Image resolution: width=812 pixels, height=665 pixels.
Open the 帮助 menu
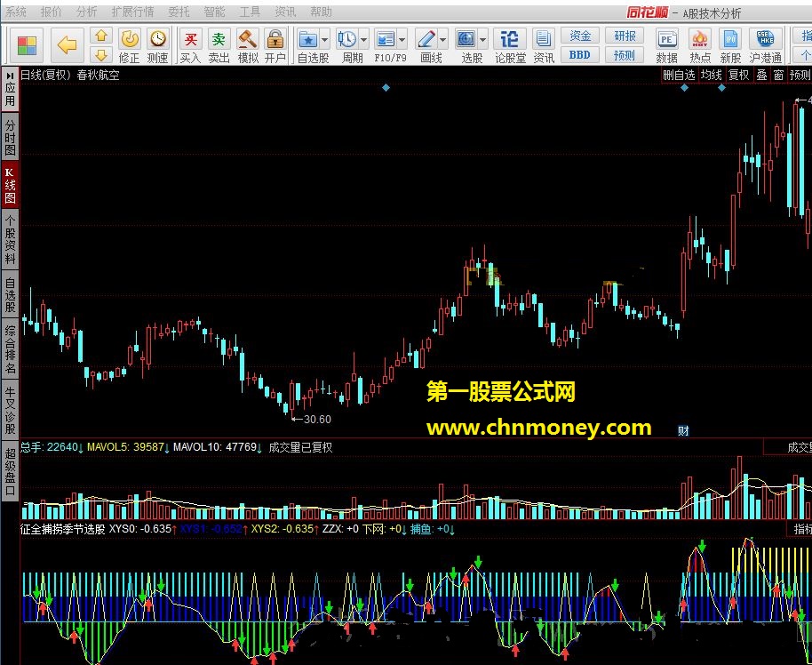(321, 12)
